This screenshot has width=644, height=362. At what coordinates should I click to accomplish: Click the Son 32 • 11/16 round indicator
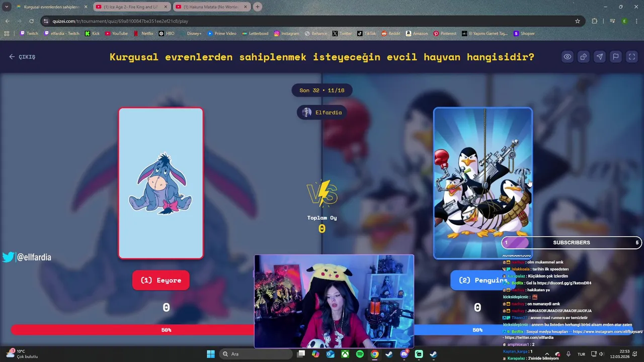pyautogui.click(x=322, y=90)
